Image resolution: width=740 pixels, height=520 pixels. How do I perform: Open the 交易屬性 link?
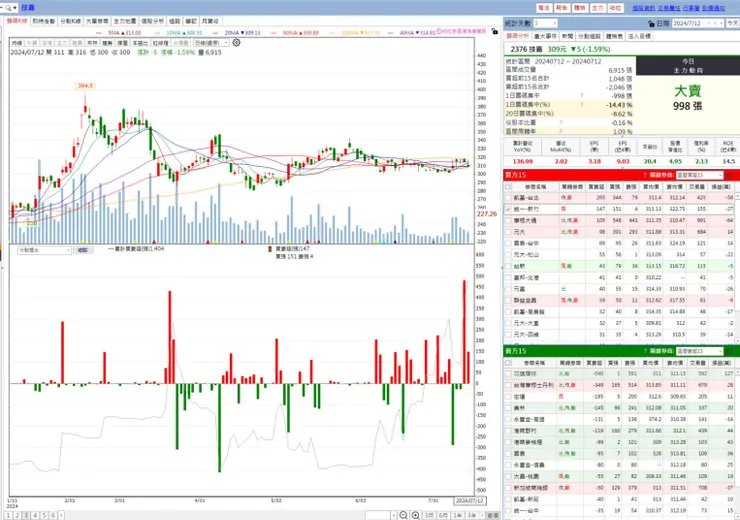669,8
